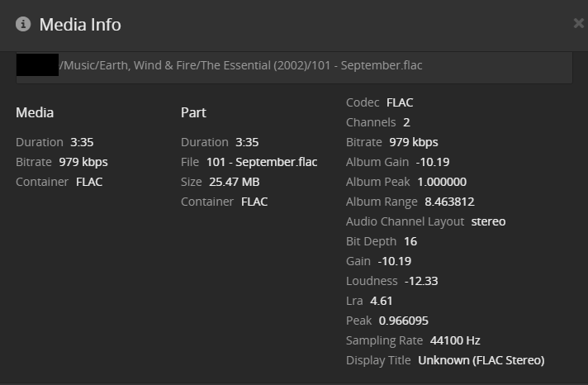588x385 pixels.
Task: Click the Media container FLAC value
Action: click(x=89, y=182)
